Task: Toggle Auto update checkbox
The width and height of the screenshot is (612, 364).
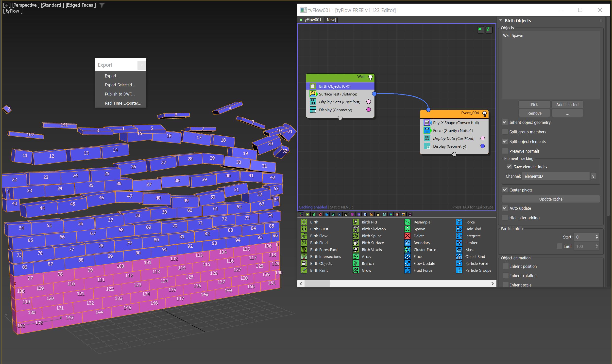Action: pos(505,208)
